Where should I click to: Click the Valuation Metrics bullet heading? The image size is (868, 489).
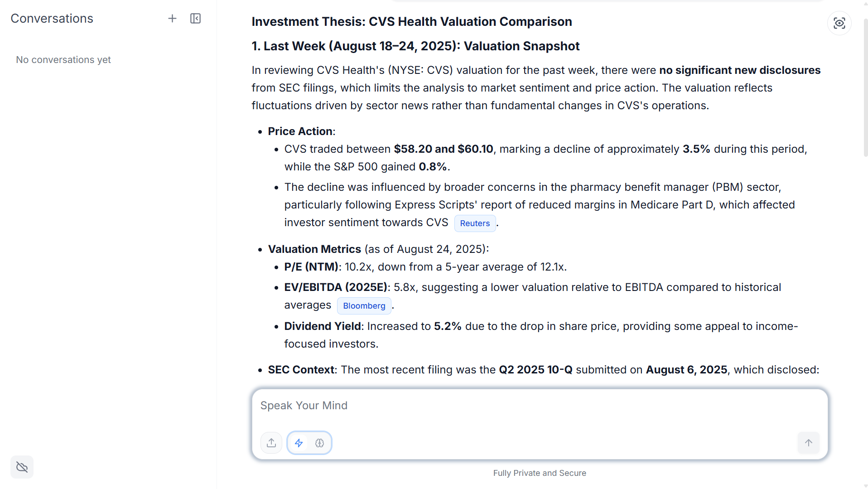point(314,249)
